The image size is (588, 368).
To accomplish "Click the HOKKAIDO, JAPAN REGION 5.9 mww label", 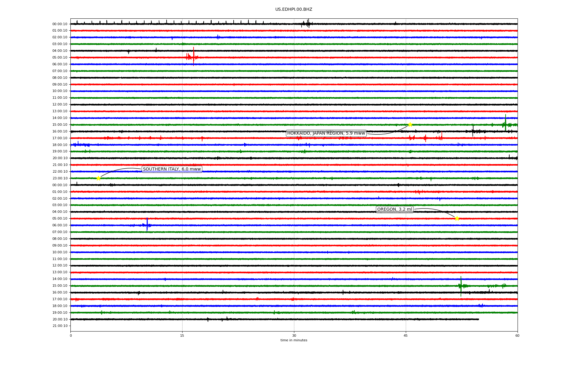I will tap(326, 133).
